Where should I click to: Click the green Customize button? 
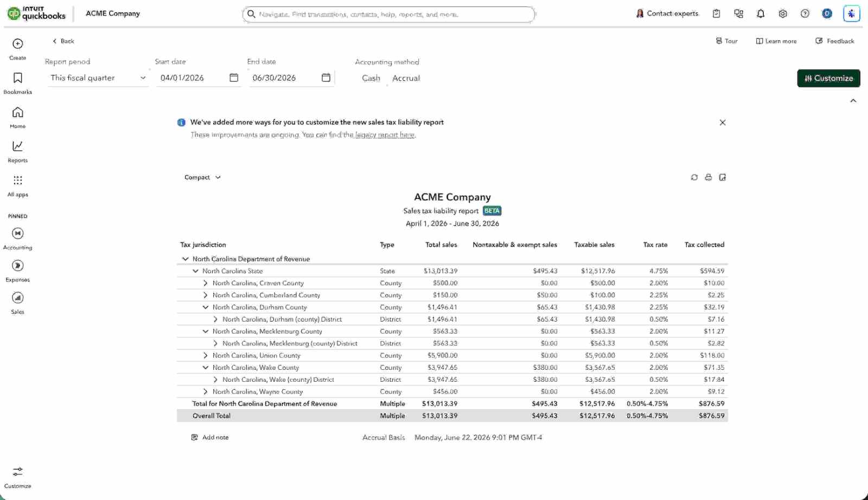tap(828, 78)
